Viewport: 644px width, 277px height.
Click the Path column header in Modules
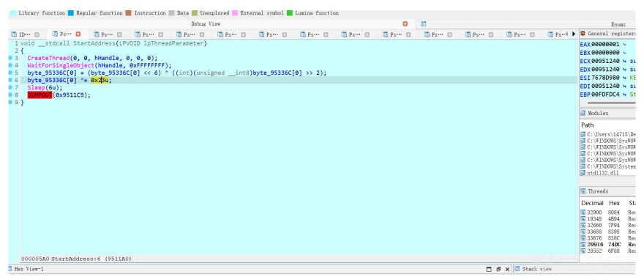coord(588,125)
